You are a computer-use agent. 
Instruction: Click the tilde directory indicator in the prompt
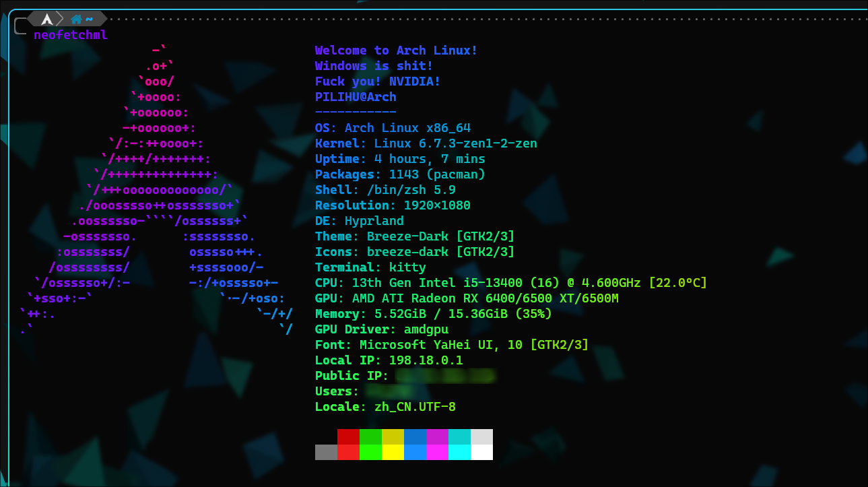click(x=89, y=19)
